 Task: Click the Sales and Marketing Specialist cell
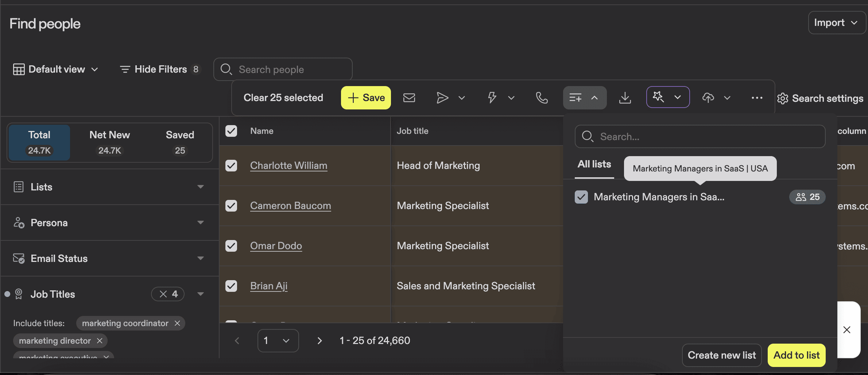[466, 286]
